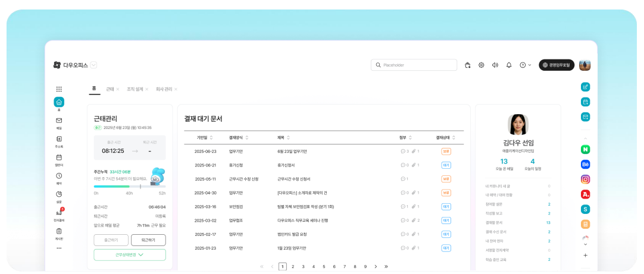Go to page 9 in pagination
This screenshot has width=644, height=274.
(365, 267)
